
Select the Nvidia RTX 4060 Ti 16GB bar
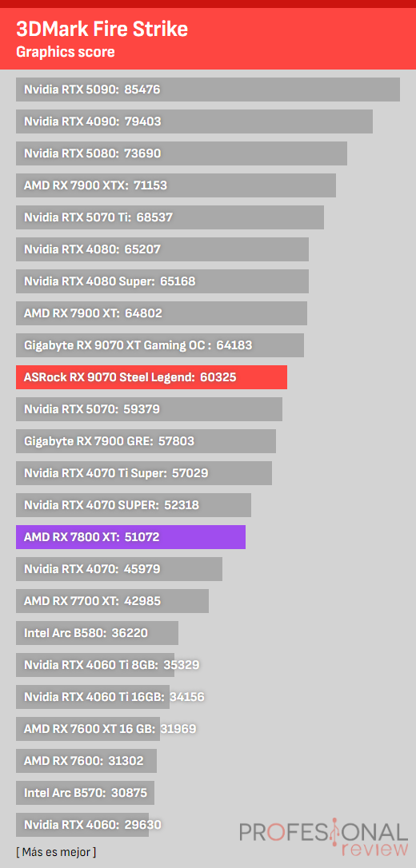click(x=93, y=697)
